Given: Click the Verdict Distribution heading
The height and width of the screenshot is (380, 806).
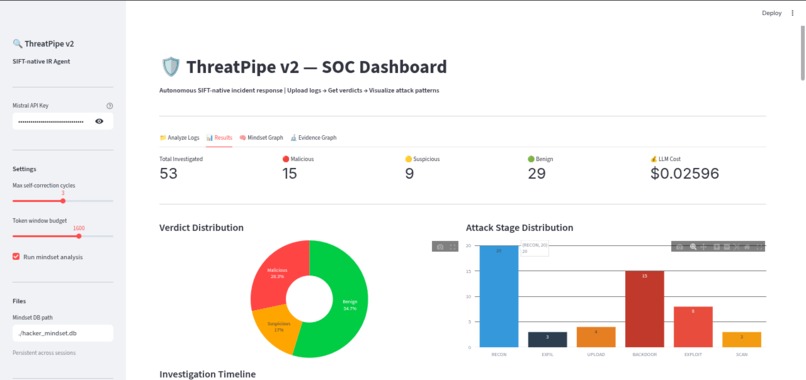Looking at the screenshot, I should pyautogui.click(x=202, y=227).
